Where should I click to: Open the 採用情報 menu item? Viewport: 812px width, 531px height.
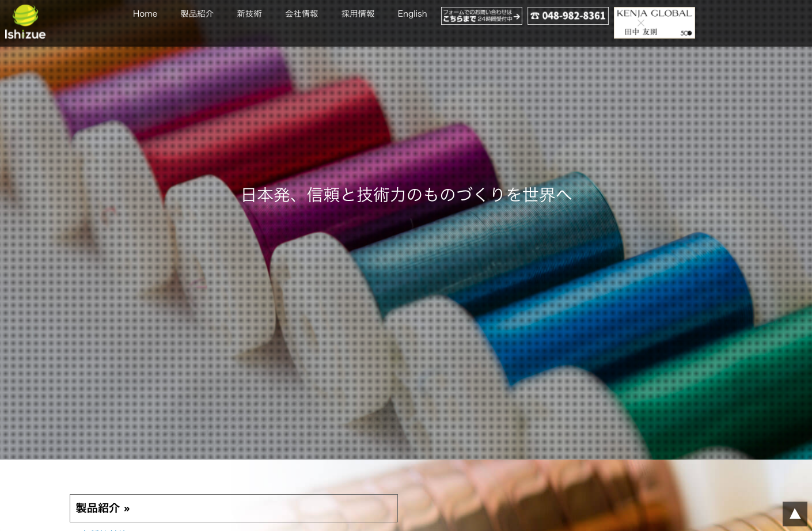[x=358, y=14]
